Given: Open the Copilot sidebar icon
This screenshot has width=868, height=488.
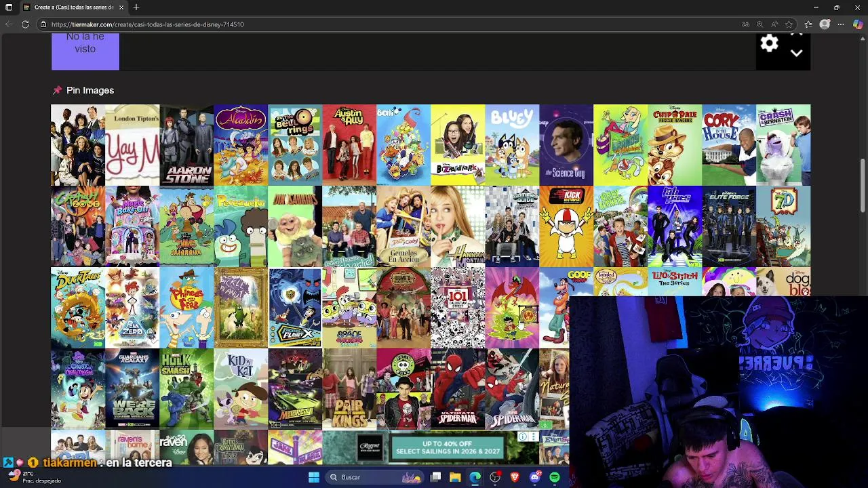Looking at the screenshot, I should coord(858,24).
